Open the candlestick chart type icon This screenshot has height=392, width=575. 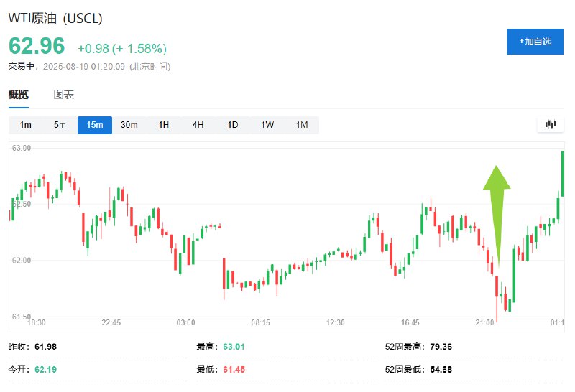[550, 124]
